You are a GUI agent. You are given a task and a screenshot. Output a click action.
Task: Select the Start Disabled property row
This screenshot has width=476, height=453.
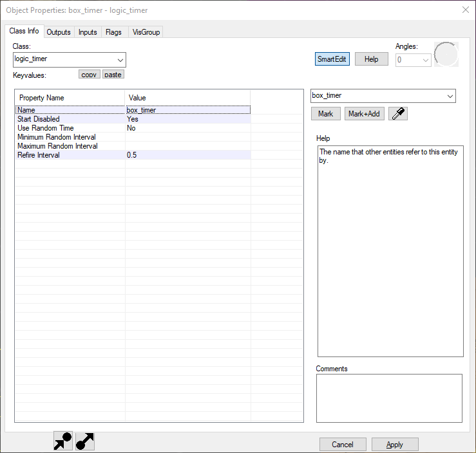click(x=133, y=119)
